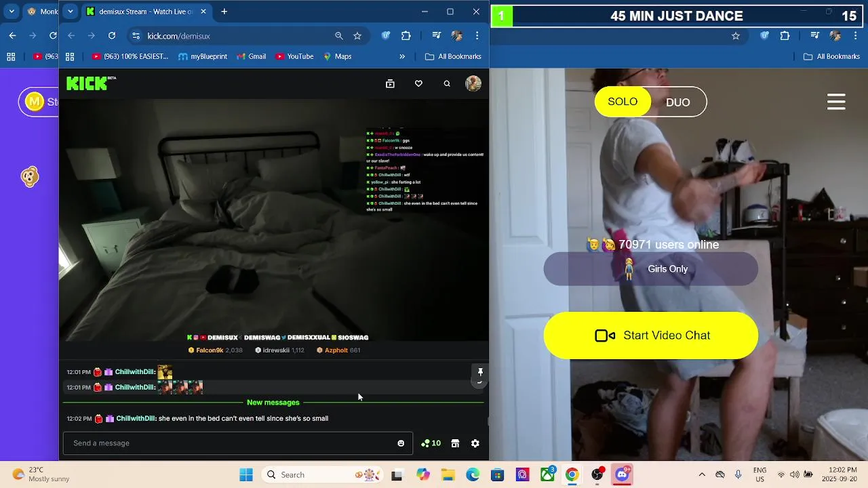Click into the Send a message field
This screenshot has height=488, width=868.
(237, 443)
